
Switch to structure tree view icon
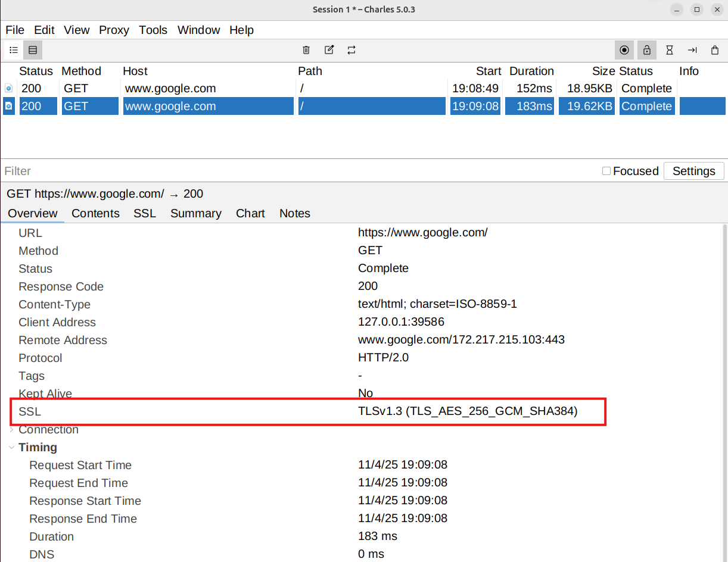click(14, 50)
